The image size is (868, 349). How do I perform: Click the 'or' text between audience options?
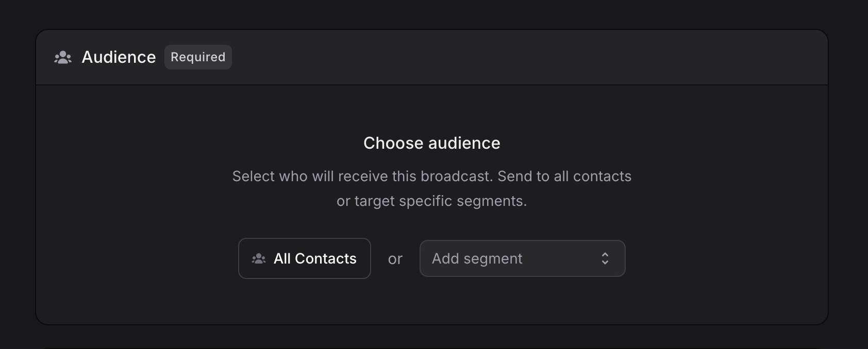pyautogui.click(x=395, y=259)
